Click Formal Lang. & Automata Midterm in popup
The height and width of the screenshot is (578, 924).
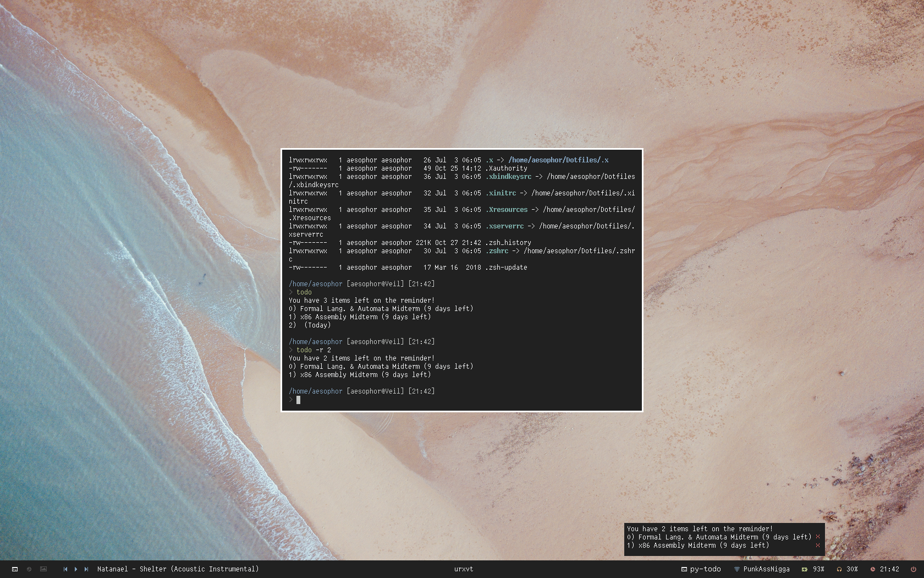coord(719,537)
